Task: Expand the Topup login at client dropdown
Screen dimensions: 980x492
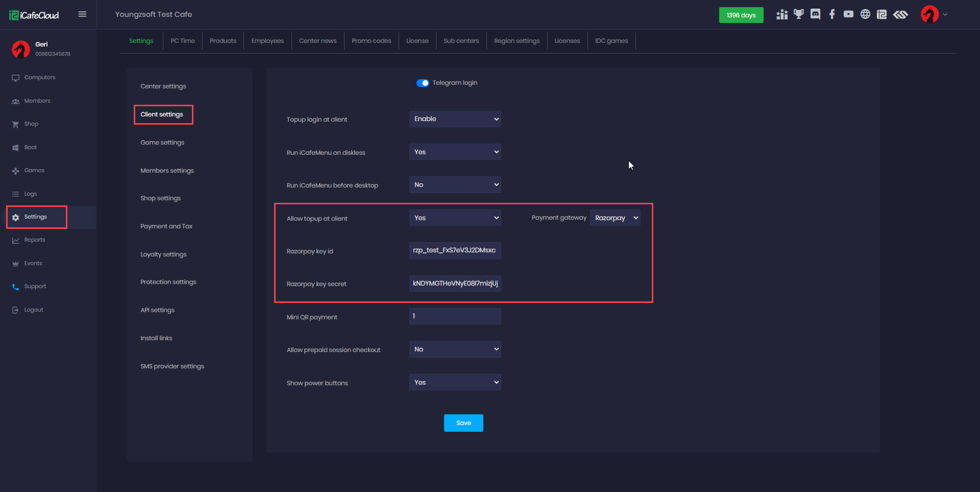Action: point(455,119)
